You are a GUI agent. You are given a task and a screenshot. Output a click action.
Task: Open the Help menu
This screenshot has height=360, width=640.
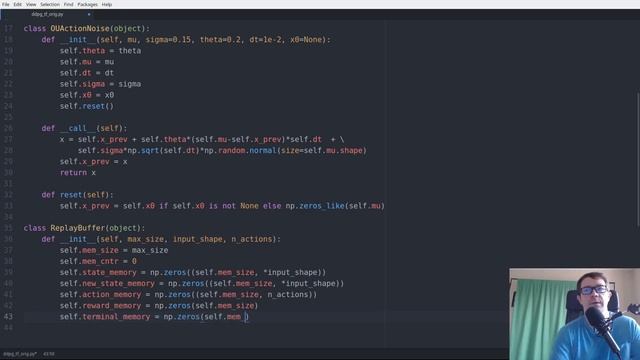point(107,4)
